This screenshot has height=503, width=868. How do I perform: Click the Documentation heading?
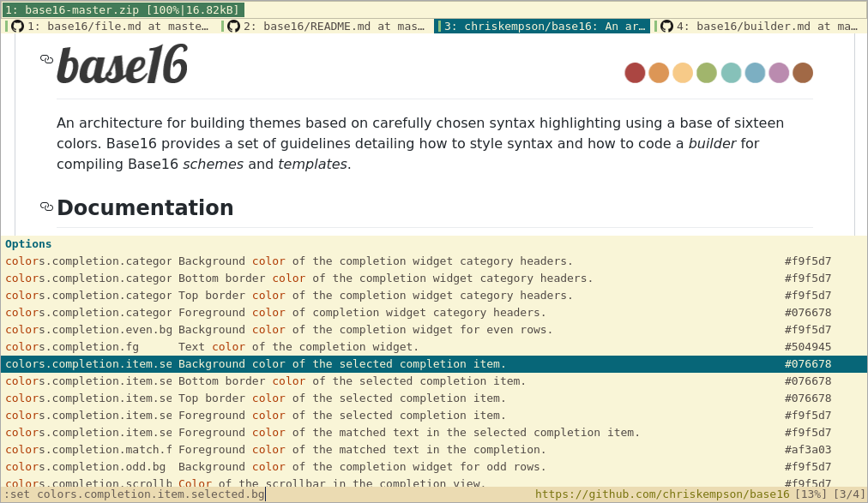145,208
